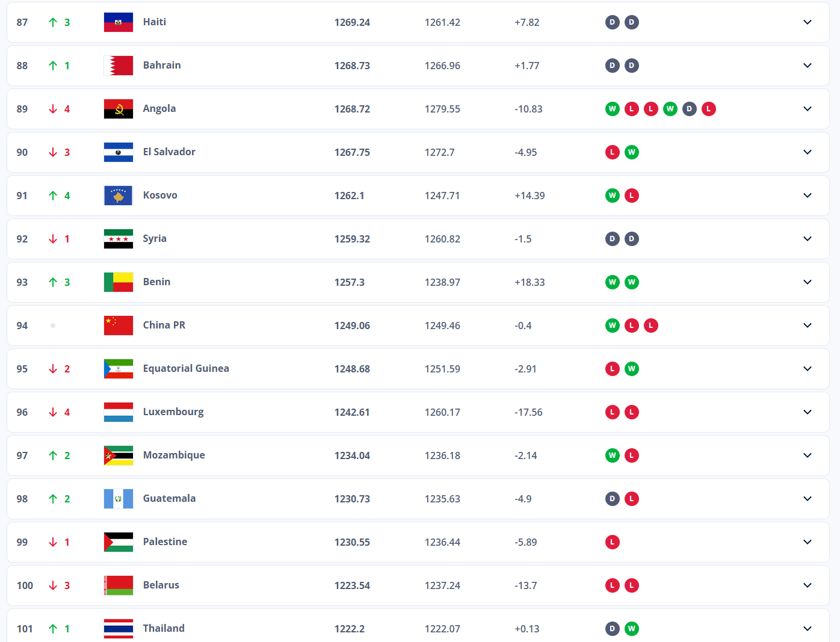Viewport: 840px width, 642px height.
Task: Click the Bahrain team name
Action: coord(161,65)
